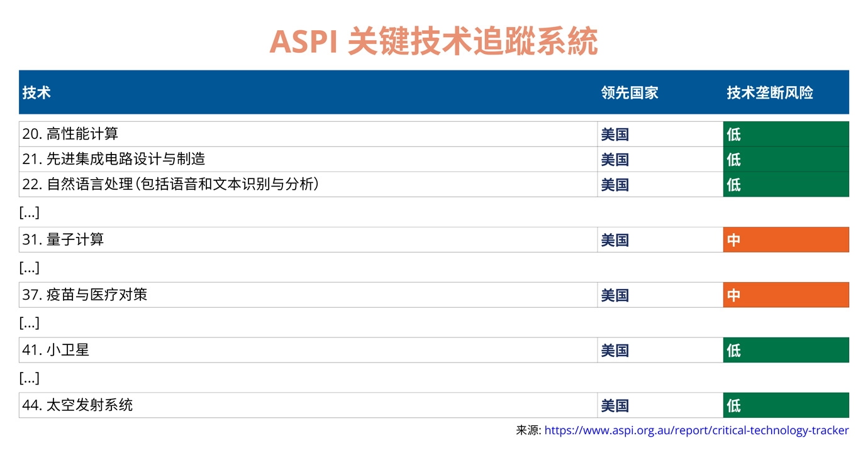The image size is (868, 453).
Task: Click the "[...]" placeholder below row 22
Action: coord(30,212)
